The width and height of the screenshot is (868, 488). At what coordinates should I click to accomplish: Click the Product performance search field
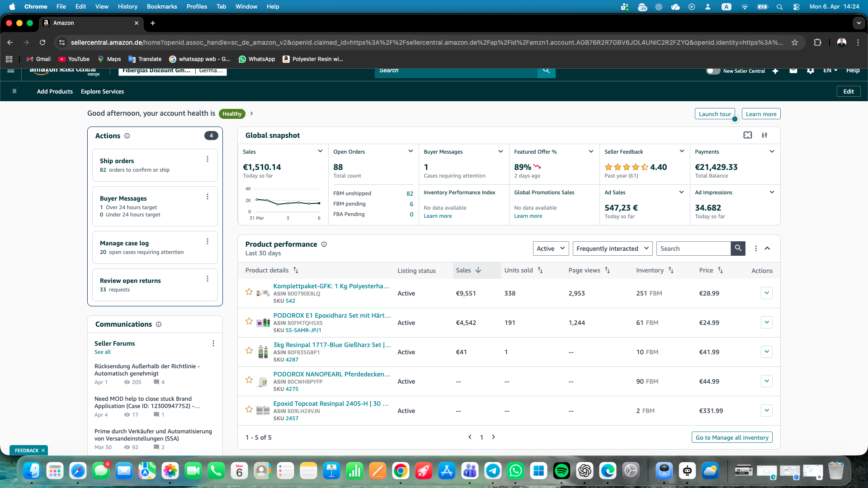(x=693, y=249)
